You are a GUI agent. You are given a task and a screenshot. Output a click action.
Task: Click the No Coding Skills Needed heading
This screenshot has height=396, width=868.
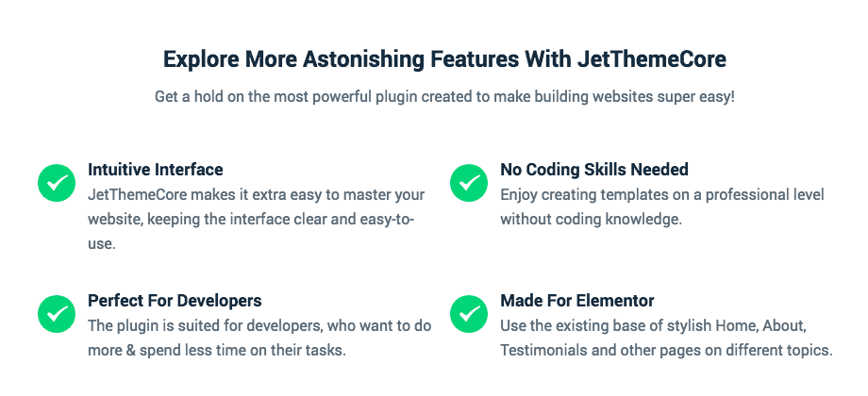[594, 169]
